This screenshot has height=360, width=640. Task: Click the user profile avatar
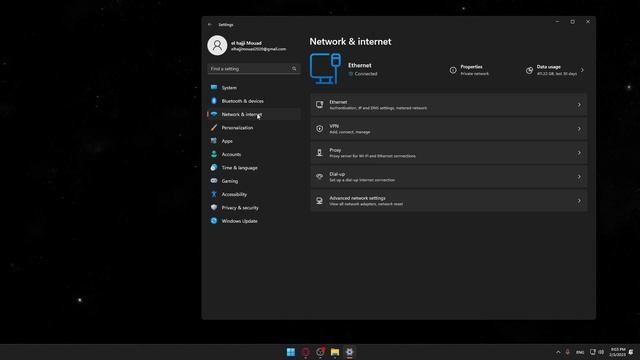pos(217,45)
